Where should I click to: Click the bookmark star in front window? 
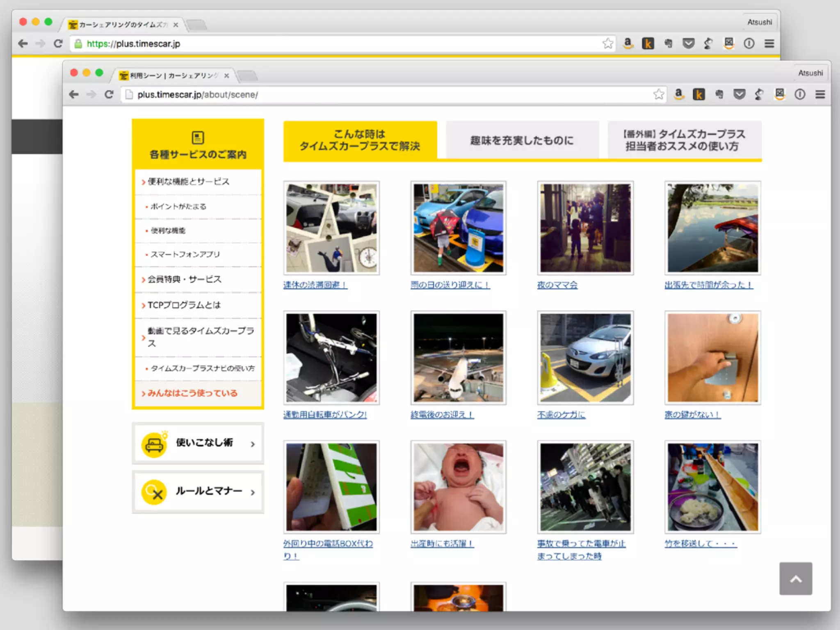659,94
